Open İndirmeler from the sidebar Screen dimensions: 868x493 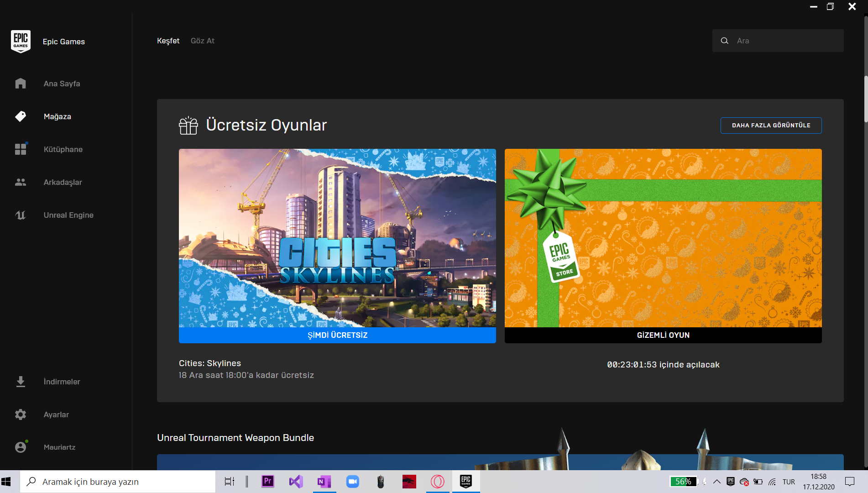coord(62,382)
